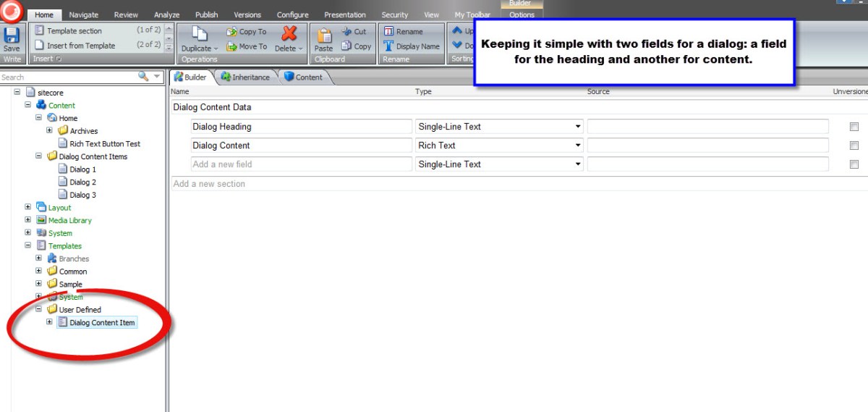The height and width of the screenshot is (412, 868).
Task: Click the Paste clipboard icon
Action: 324,35
